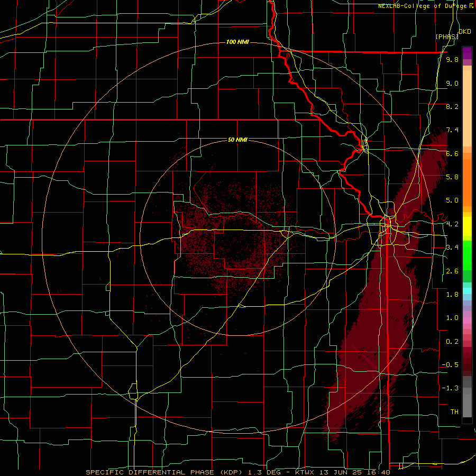Click the 6.6 value on color scale
Viewport: 476px width, 476px height.
[452, 153]
